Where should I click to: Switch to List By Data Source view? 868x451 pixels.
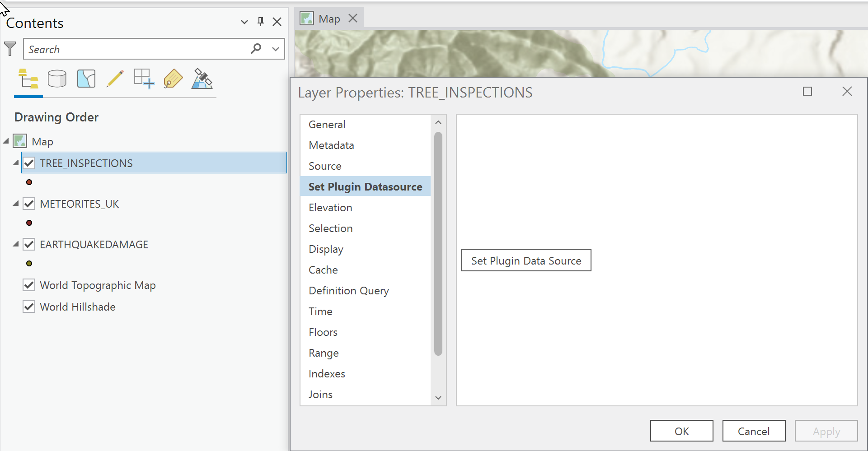click(x=57, y=78)
